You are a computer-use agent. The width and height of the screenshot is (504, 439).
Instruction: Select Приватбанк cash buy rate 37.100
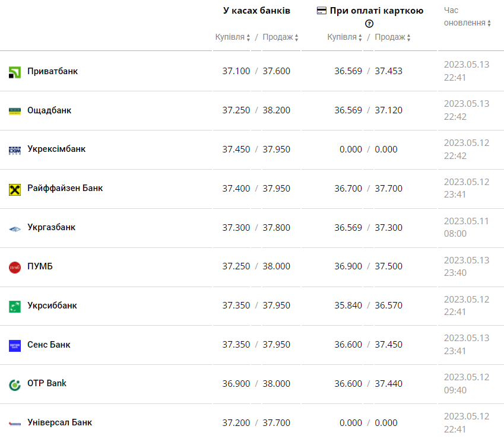point(236,71)
